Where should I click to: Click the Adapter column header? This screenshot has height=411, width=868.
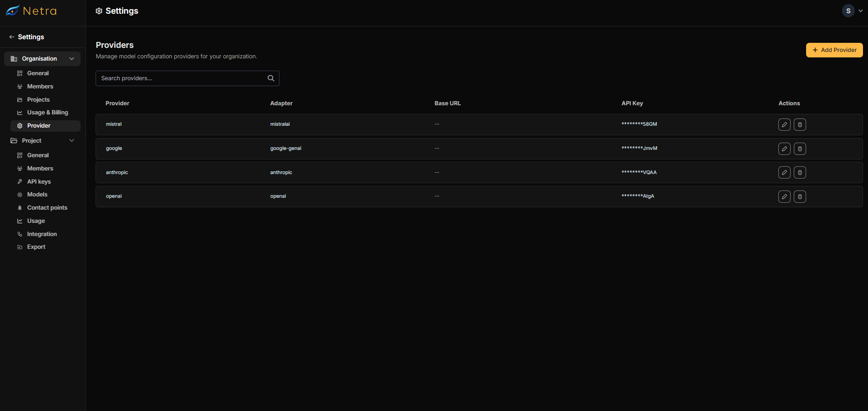[x=281, y=103]
